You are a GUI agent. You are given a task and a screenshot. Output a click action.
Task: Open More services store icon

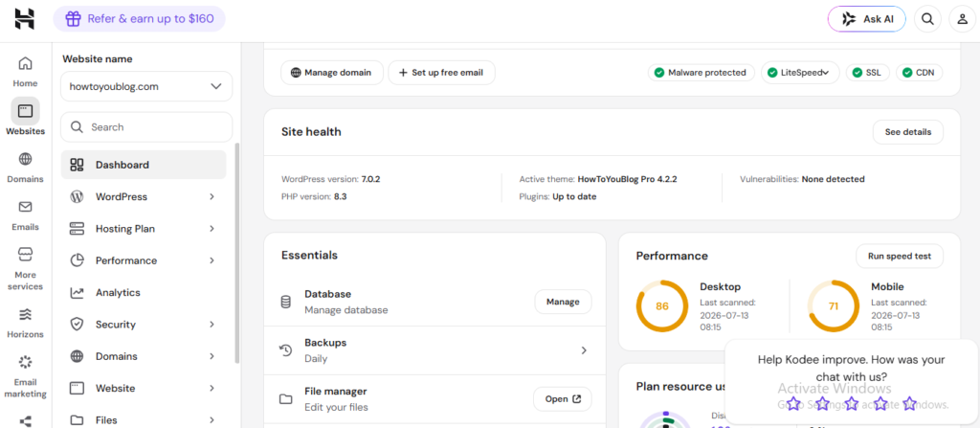(25, 254)
